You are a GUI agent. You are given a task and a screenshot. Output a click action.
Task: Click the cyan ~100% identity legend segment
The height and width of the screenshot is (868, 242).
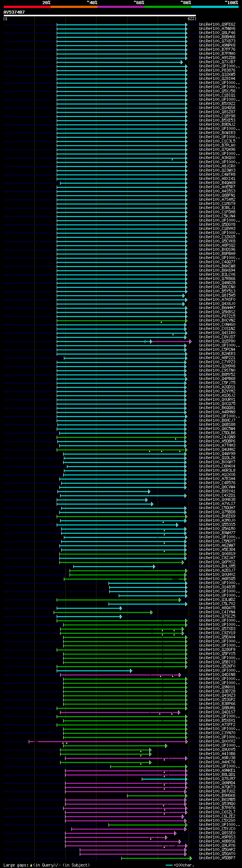215,7
